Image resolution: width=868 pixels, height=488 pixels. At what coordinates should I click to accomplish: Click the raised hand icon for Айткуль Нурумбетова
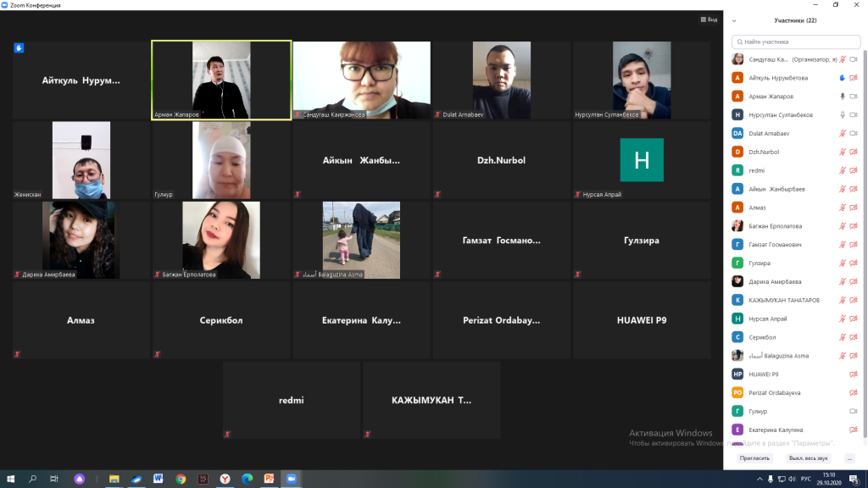(842, 78)
